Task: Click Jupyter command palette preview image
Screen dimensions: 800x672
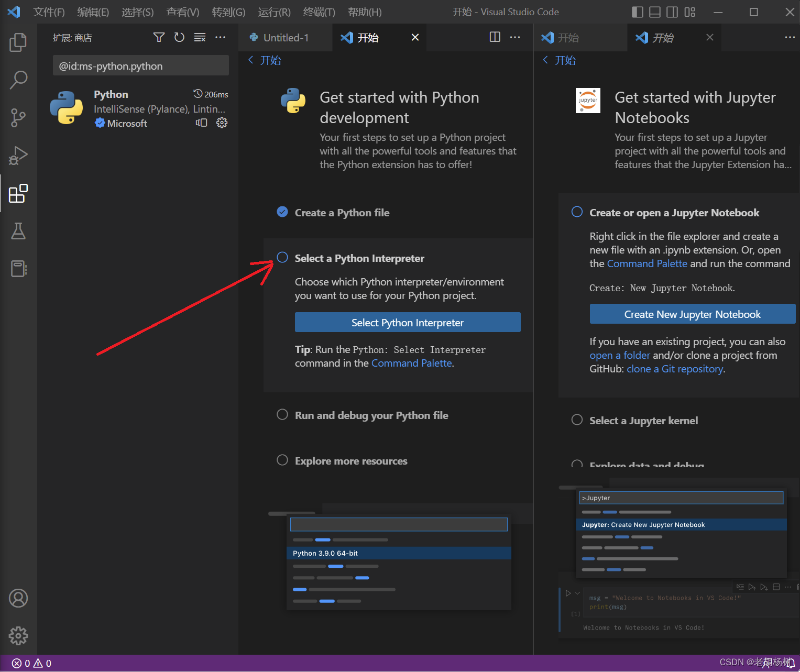Action: tap(681, 533)
